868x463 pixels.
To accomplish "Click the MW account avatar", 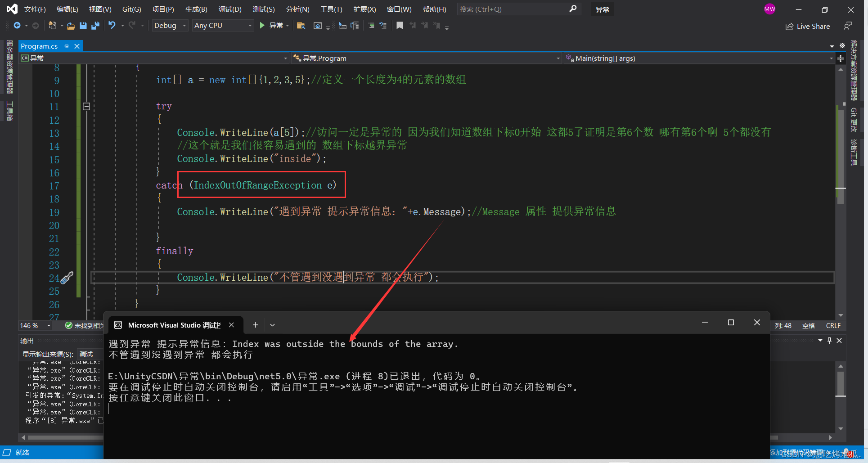I will click(x=770, y=9).
